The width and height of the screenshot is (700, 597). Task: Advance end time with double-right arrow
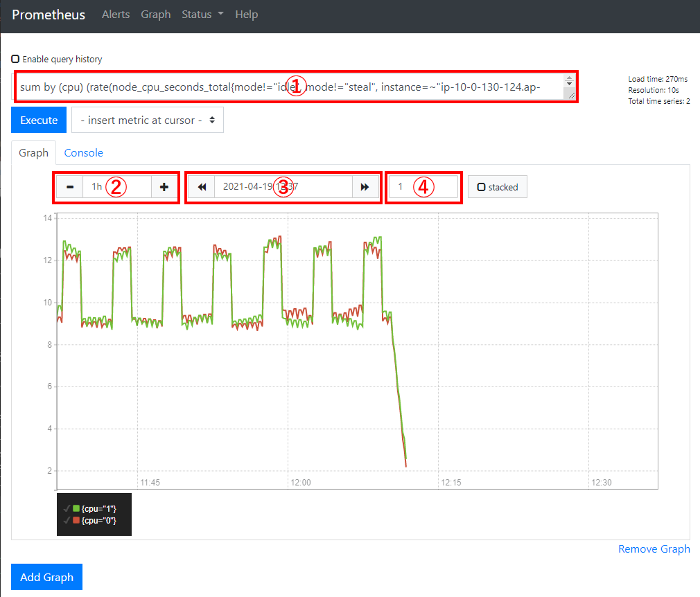[365, 187]
